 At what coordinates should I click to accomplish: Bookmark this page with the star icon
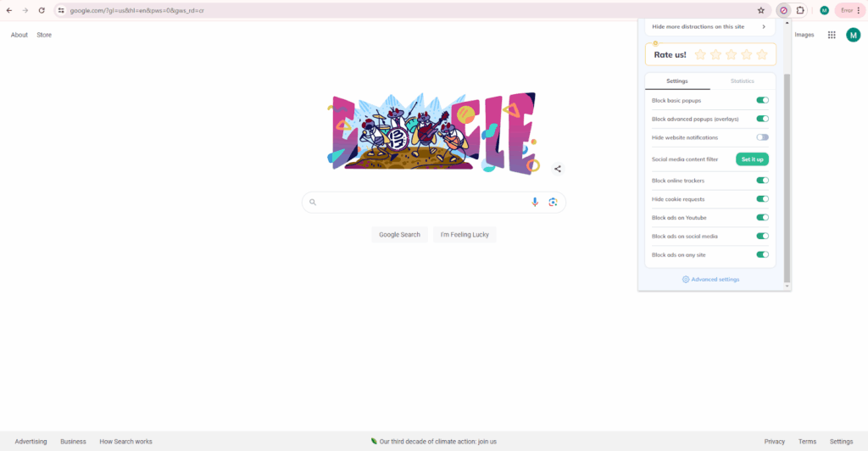pos(761,10)
